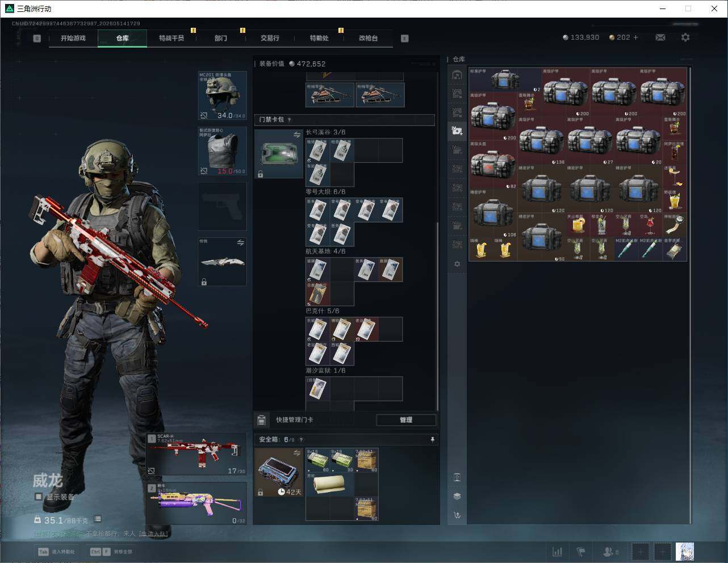Click the weight details list icon
The width and height of the screenshot is (728, 563).
(98, 519)
